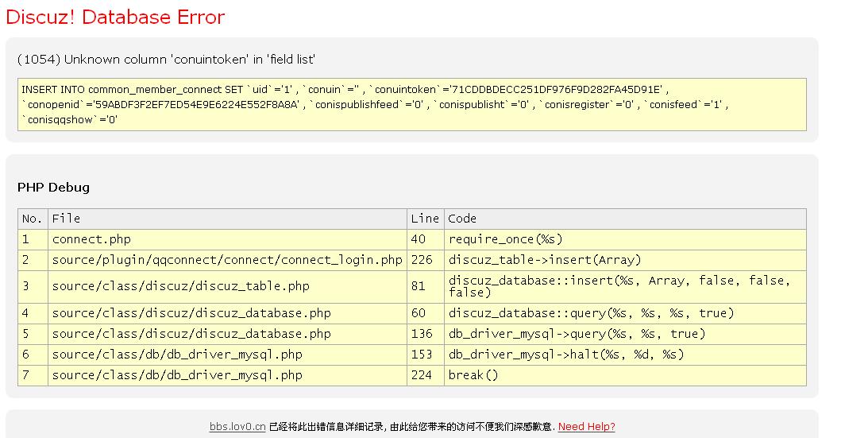Select the connect_login.php file path
The height and width of the screenshot is (438, 868).
point(227,260)
